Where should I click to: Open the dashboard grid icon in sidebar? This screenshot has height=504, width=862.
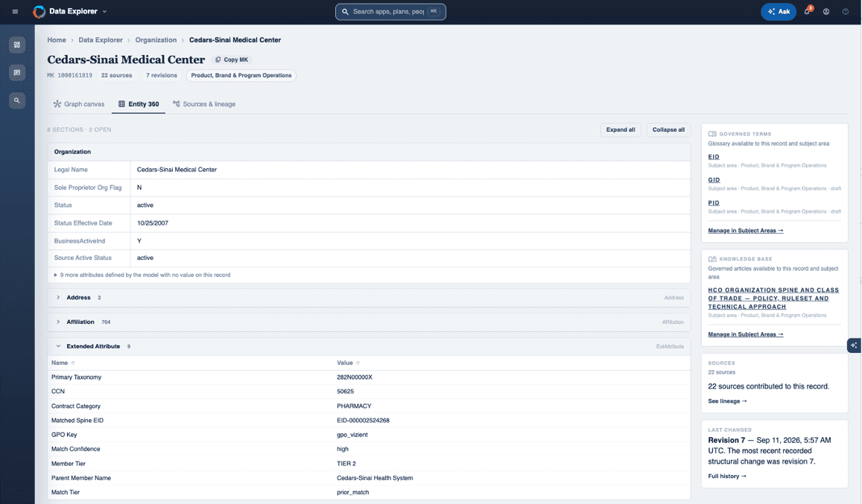coord(17,45)
